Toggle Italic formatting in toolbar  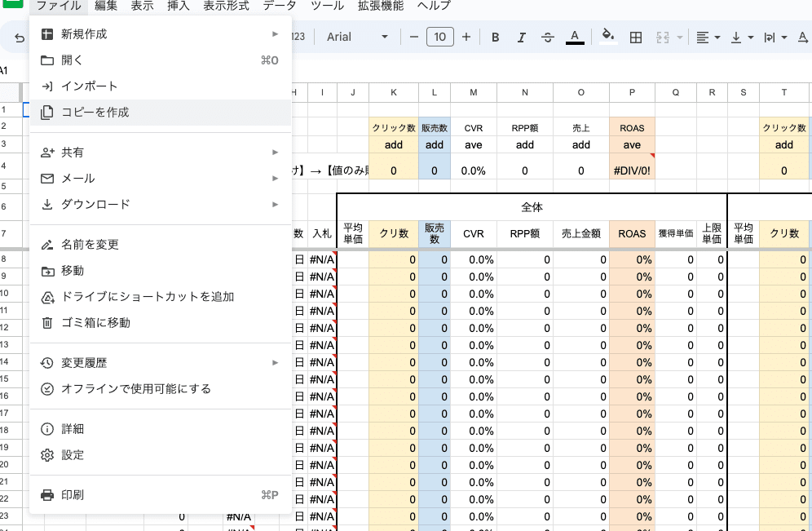pos(522,38)
